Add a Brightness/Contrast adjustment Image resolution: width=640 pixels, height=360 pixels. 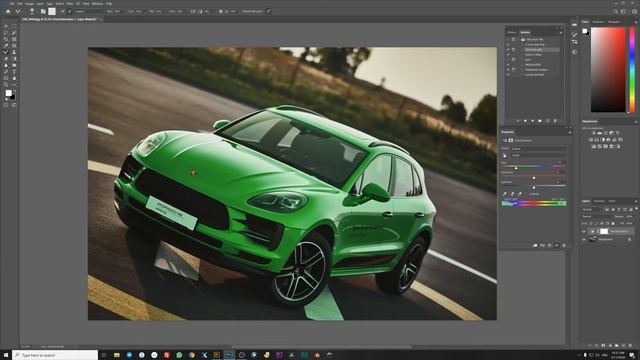pos(593,133)
